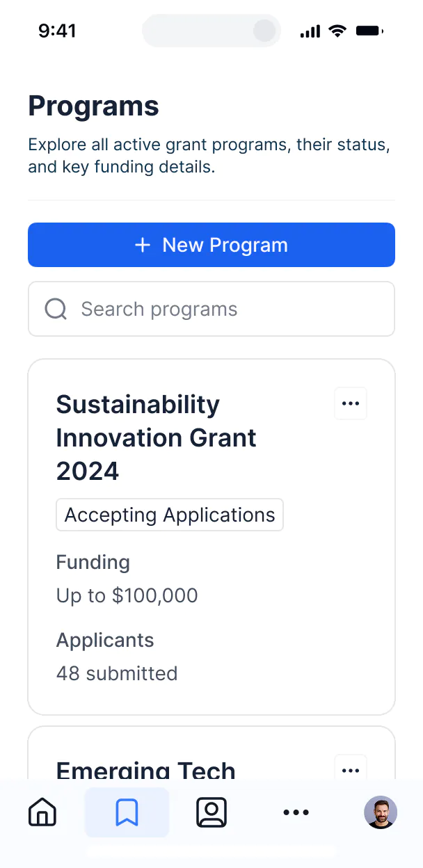Screen dimensions: 423x868
Task: Tap the battery indicator icon
Action: [x=369, y=30]
